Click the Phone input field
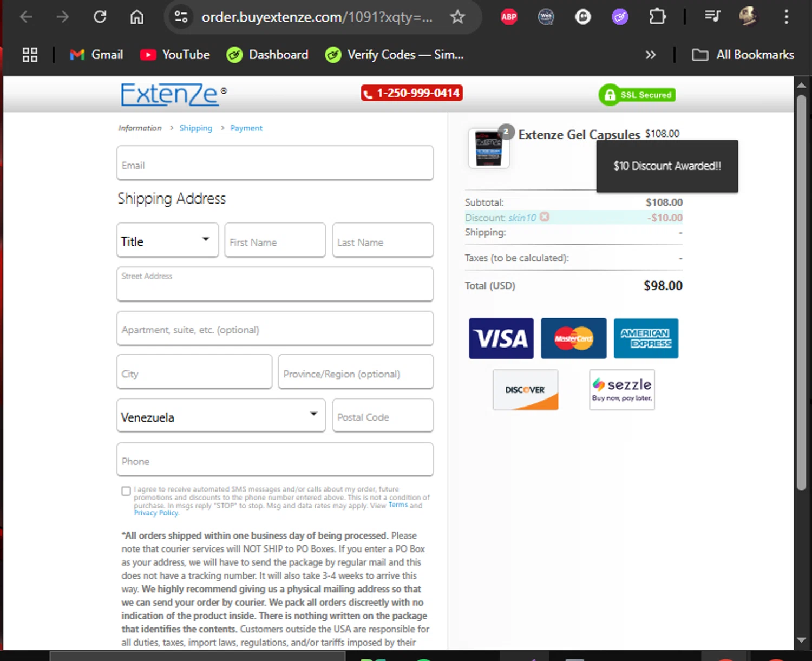 [275, 460]
